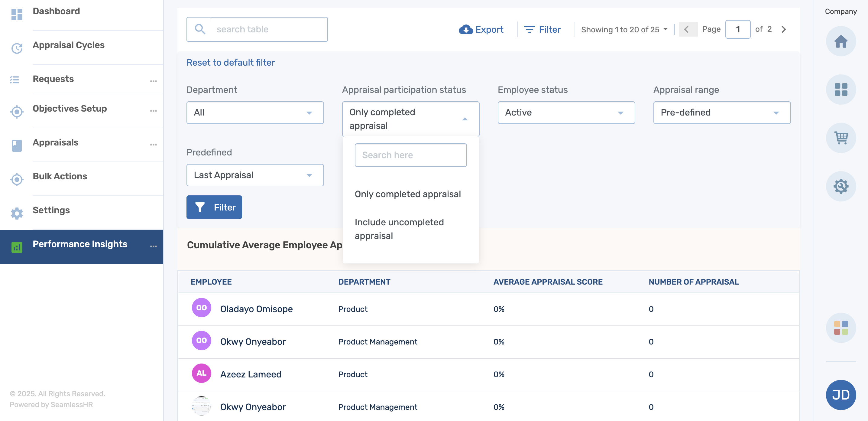Click the four-squares apps grid icon
868x421 pixels.
(x=840, y=89)
